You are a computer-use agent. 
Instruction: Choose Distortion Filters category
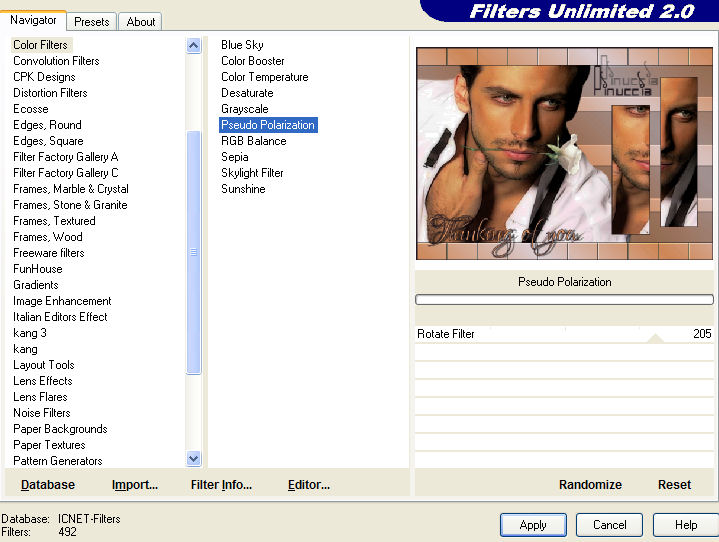coord(50,93)
